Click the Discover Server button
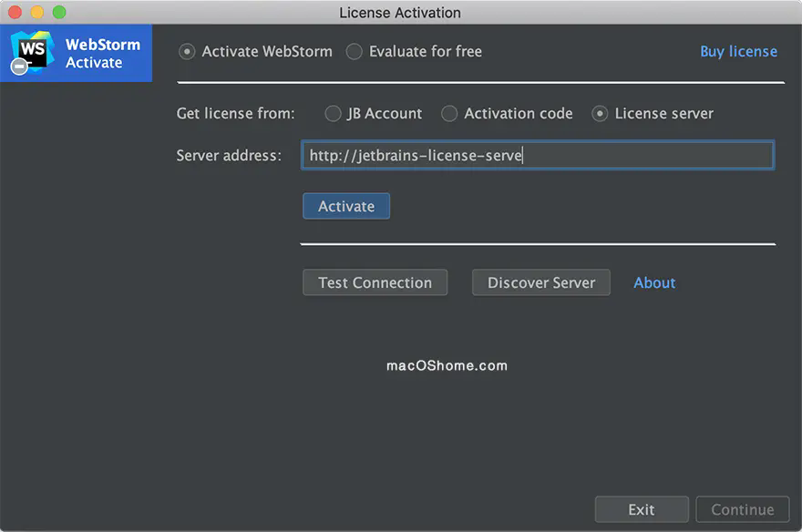 coord(541,282)
